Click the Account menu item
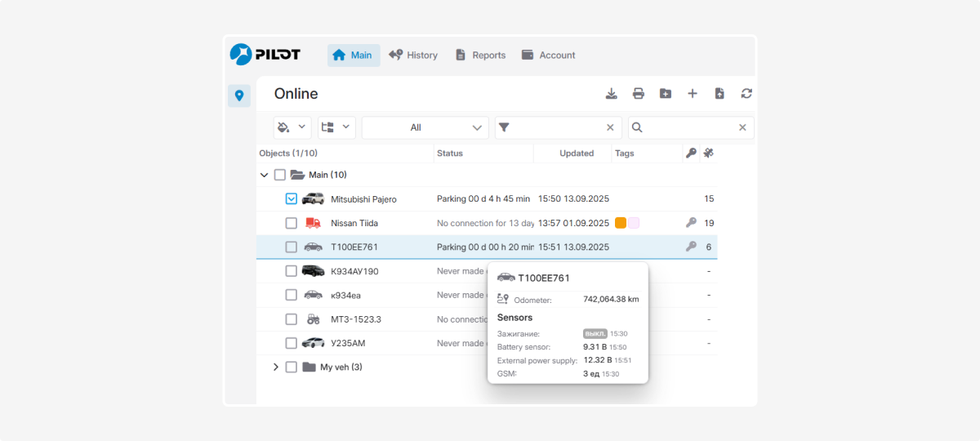The width and height of the screenshot is (980, 441). (548, 56)
